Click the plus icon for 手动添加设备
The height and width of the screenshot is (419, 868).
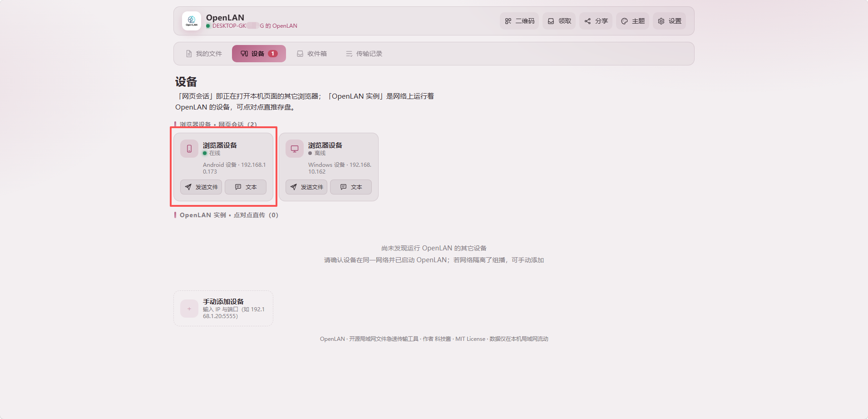tap(189, 309)
